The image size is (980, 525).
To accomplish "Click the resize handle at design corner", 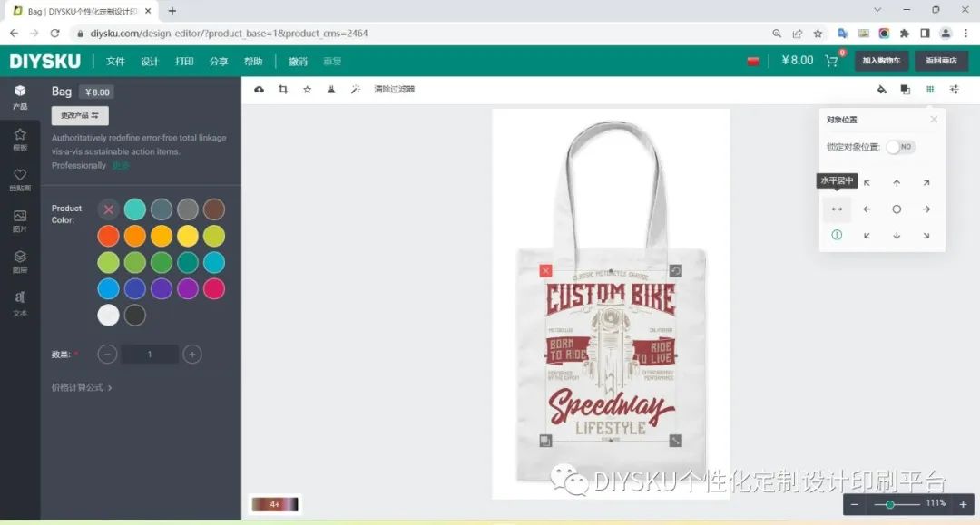I will [676, 441].
